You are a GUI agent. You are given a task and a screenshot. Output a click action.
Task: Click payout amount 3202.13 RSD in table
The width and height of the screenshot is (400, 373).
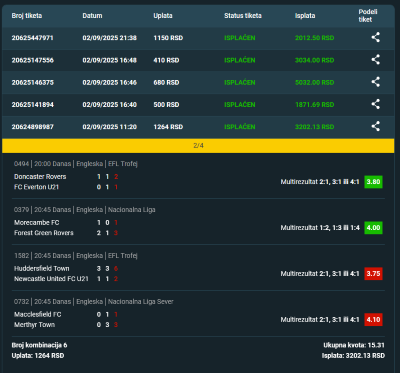[x=314, y=127]
